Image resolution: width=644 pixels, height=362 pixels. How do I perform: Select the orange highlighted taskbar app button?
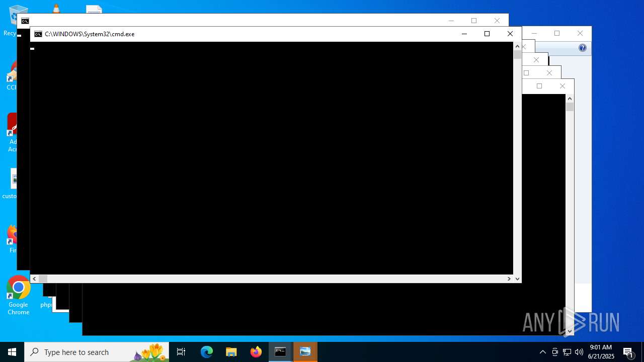(x=305, y=352)
